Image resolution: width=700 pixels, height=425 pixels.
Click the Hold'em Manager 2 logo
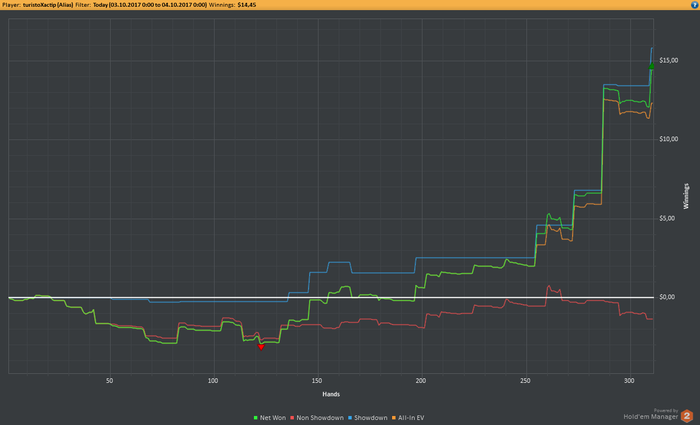[x=658, y=415]
